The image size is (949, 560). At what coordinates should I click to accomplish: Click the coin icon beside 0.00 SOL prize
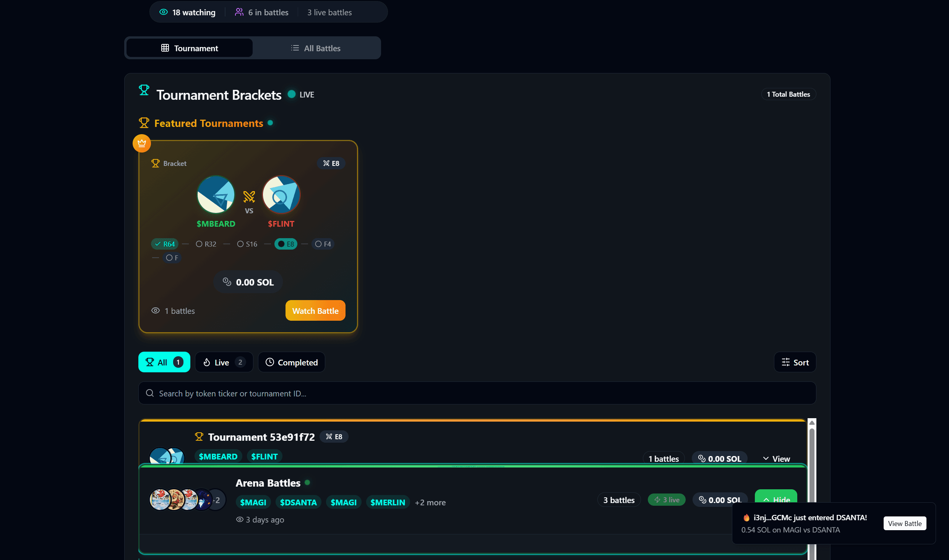point(226,282)
